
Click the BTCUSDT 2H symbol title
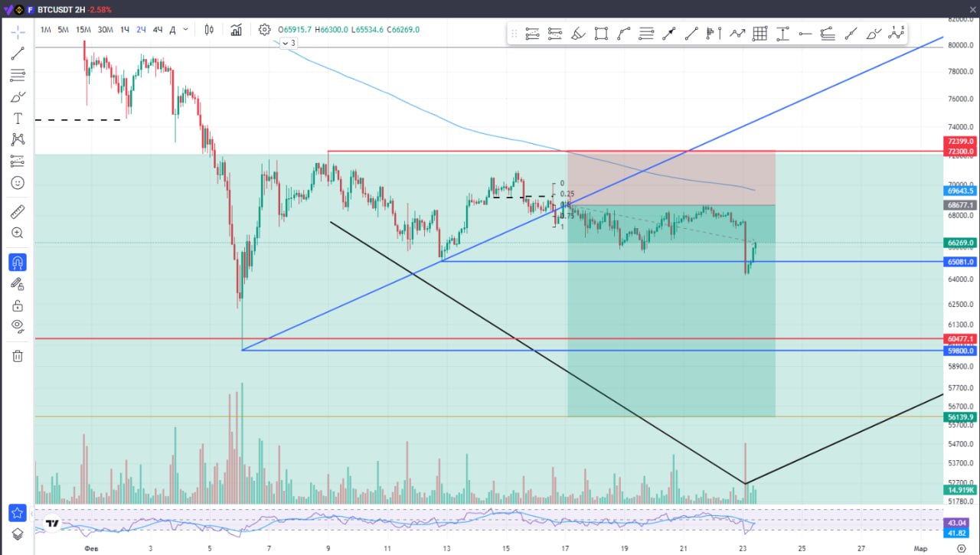click(61, 10)
